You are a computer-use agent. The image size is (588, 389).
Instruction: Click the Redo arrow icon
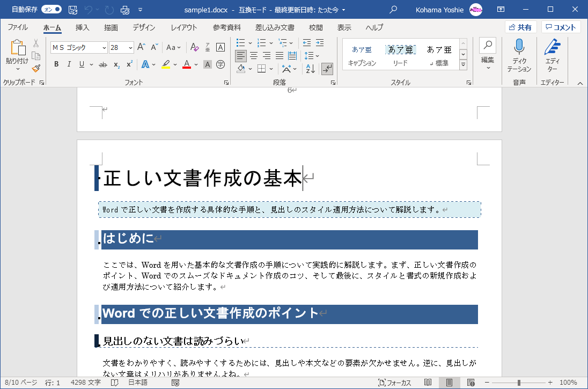coord(109,10)
